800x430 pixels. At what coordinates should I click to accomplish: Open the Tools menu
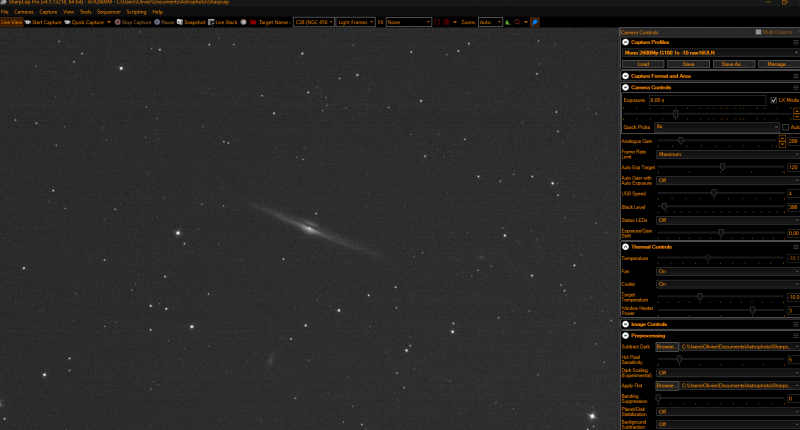pos(85,12)
